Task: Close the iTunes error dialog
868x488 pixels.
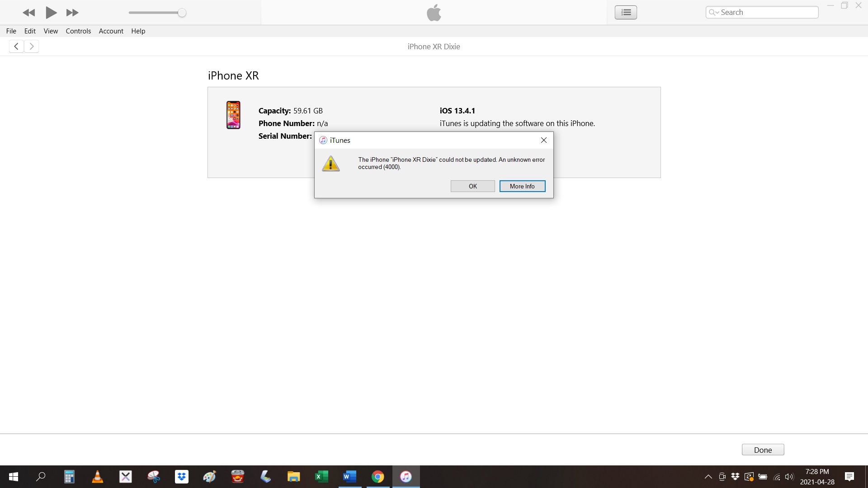Action: pos(544,140)
